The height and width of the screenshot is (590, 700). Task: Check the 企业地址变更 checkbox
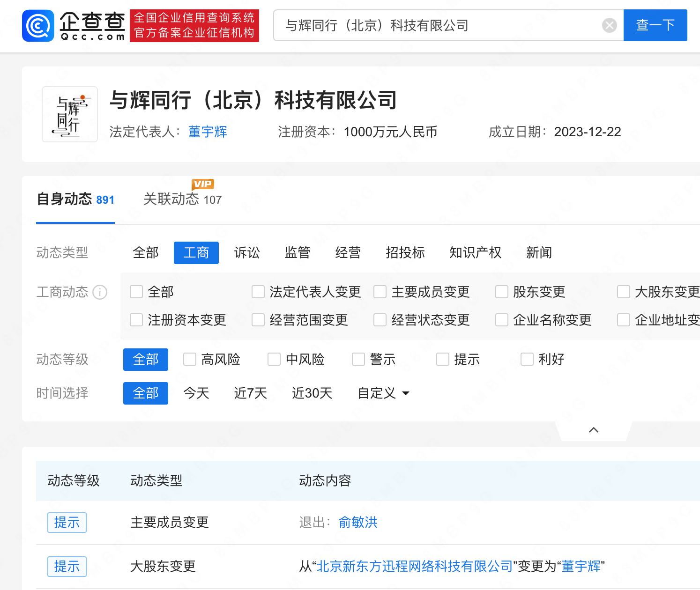624,320
